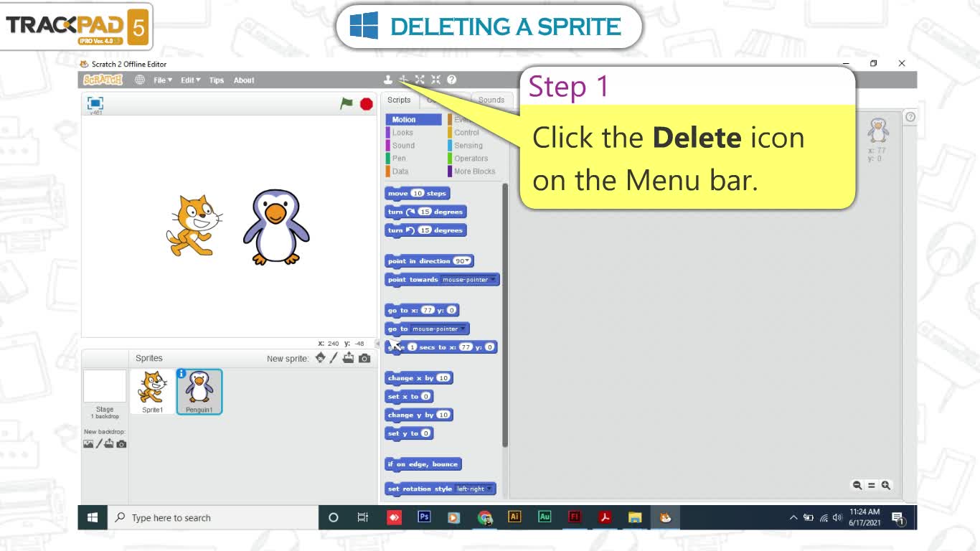Click the degrees value in the turn clockwise block
Image resolution: width=980 pixels, height=551 pixels.
pos(425,212)
